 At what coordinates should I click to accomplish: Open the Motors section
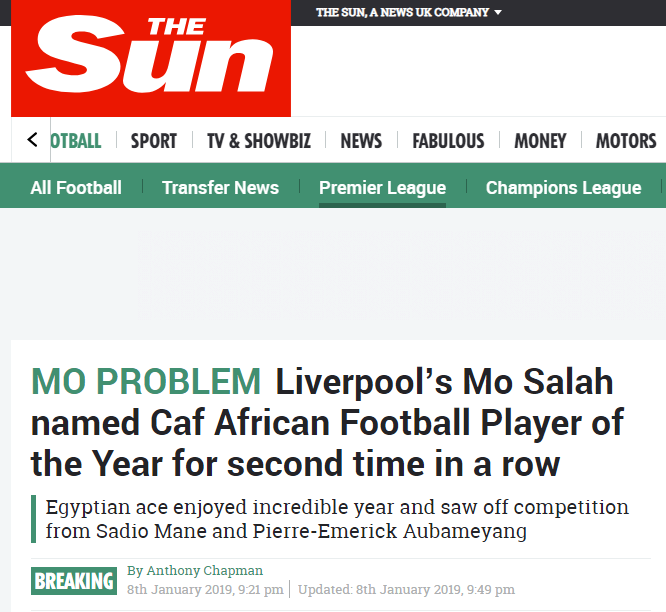tap(626, 141)
